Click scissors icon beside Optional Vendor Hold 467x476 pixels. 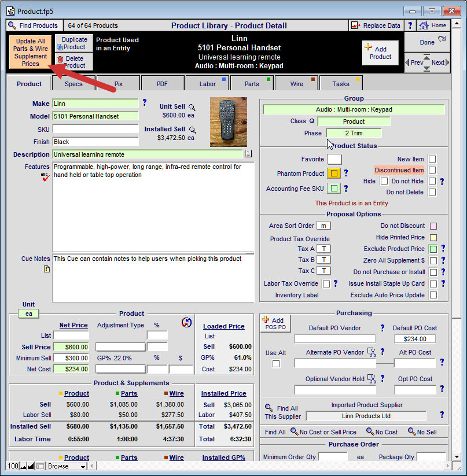coord(372,379)
